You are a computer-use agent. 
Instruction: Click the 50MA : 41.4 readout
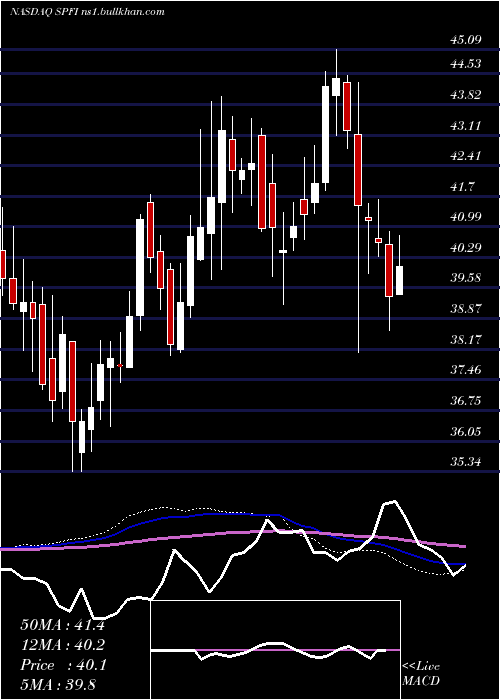62,625
